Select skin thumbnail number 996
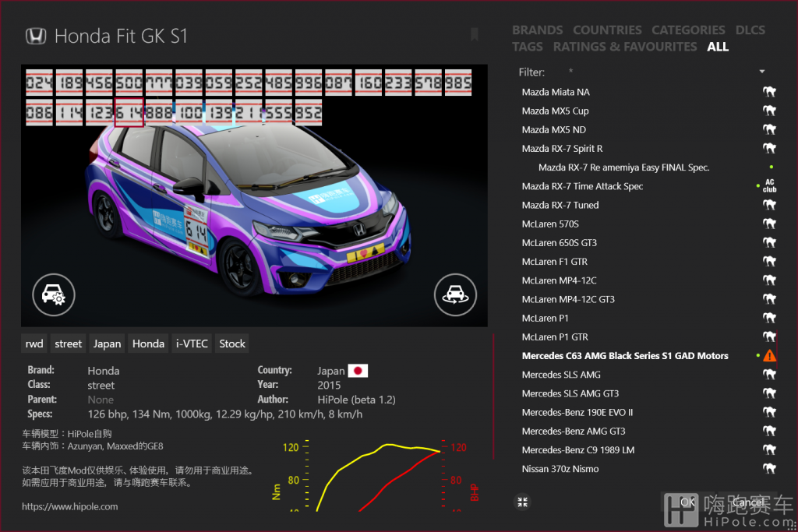The width and height of the screenshot is (798, 532). (309, 83)
